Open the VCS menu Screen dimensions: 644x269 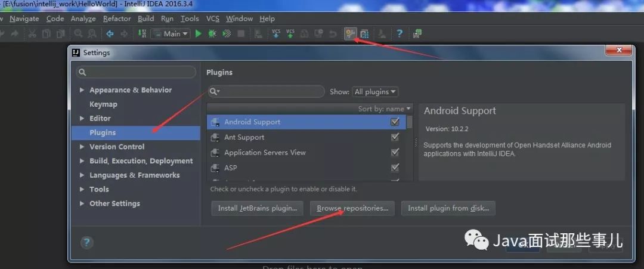(x=213, y=18)
